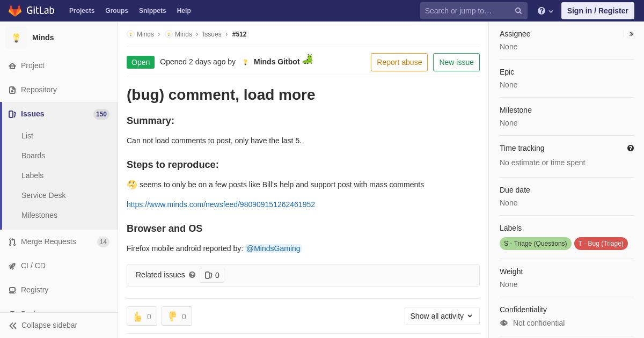Click the CI / CD rocket icon
Viewport: 644px width, 338px height.
(12, 266)
